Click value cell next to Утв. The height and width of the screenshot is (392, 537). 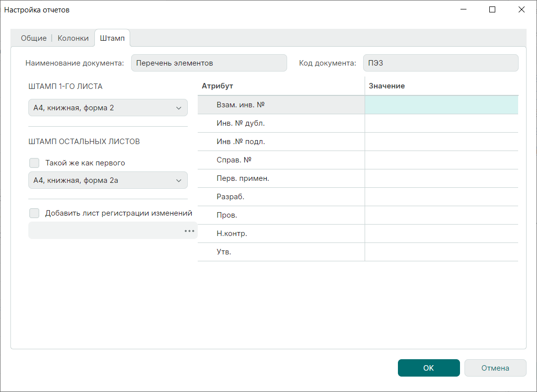pos(441,252)
